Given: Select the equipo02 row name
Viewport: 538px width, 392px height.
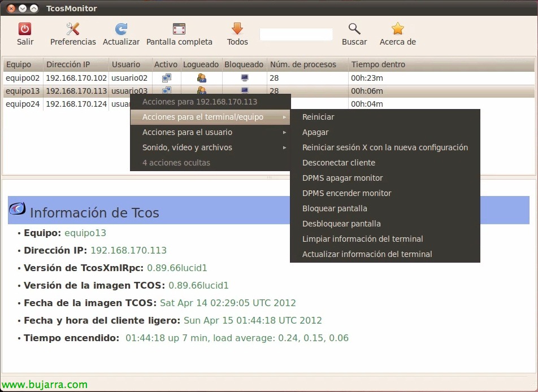Looking at the screenshot, I should point(23,78).
